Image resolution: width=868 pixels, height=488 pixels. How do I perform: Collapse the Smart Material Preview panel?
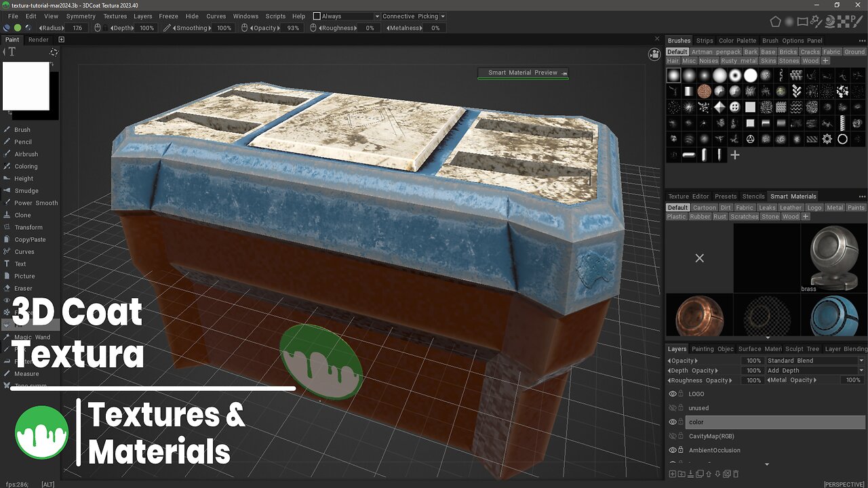pos(565,73)
